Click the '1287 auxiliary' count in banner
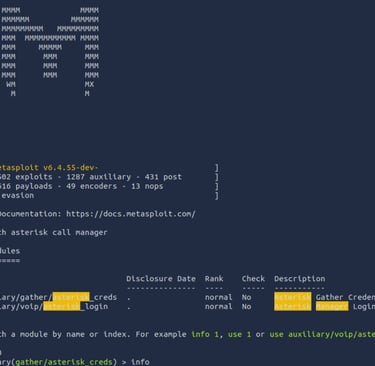This screenshot has height=366, width=375. tap(99, 177)
